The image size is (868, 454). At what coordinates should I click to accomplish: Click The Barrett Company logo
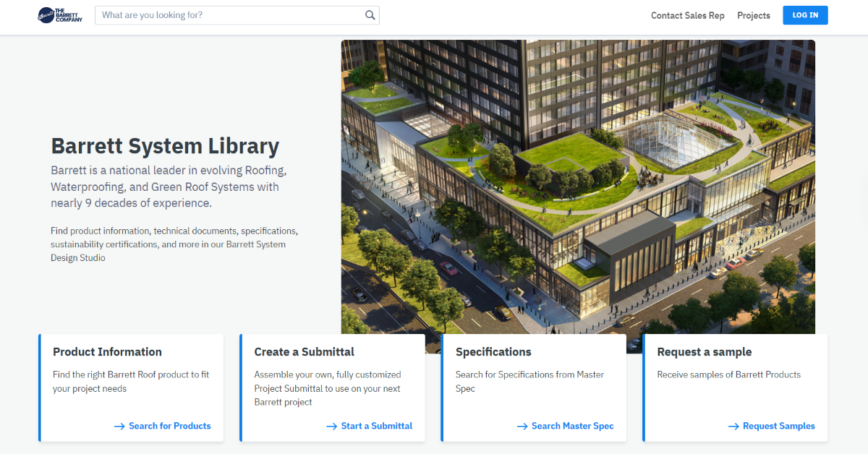click(60, 15)
